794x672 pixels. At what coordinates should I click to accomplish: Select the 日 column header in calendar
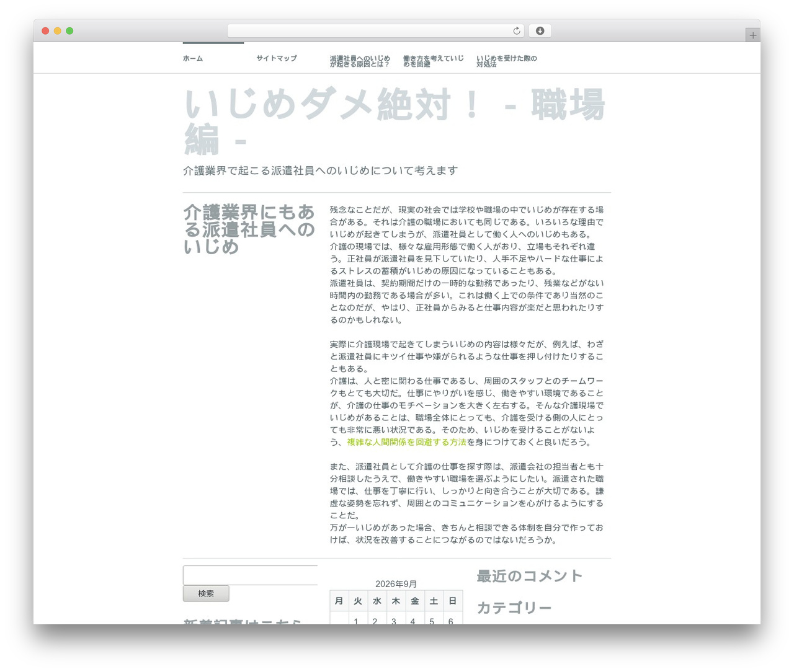(453, 601)
